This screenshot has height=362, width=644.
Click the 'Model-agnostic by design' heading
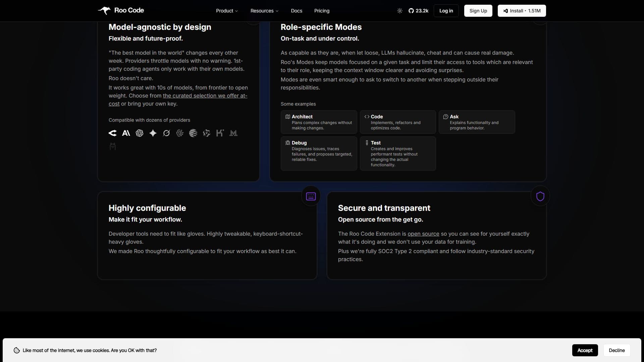(x=160, y=27)
